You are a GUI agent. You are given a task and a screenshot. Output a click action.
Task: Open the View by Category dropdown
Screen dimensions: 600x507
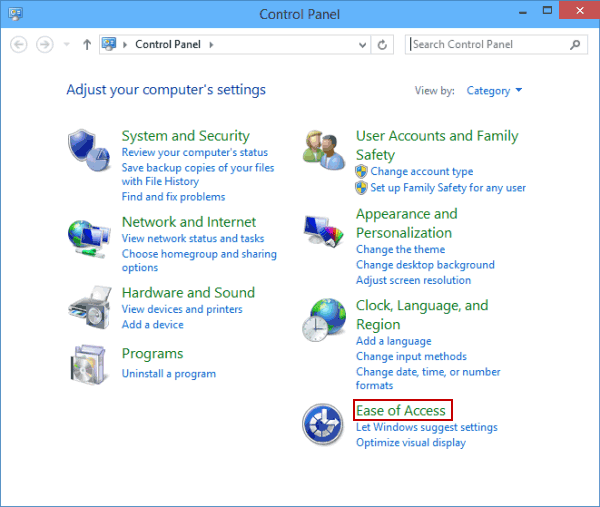(x=495, y=91)
